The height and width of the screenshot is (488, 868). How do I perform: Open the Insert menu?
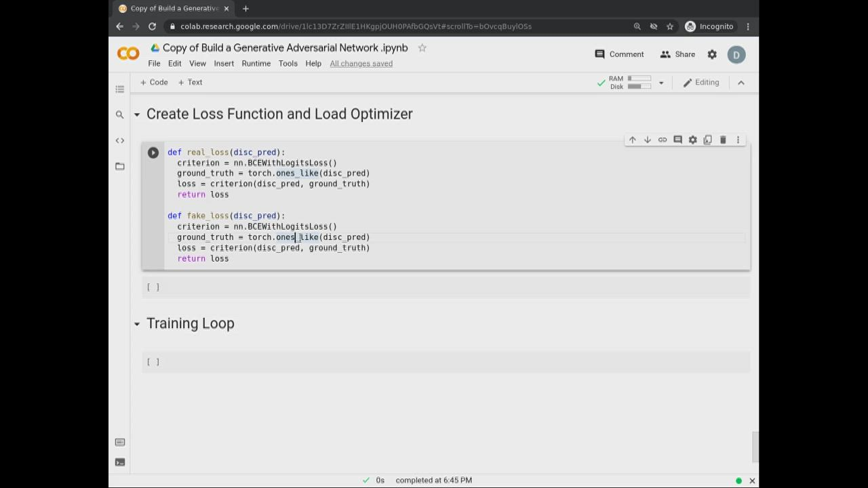(x=224, y=64)
